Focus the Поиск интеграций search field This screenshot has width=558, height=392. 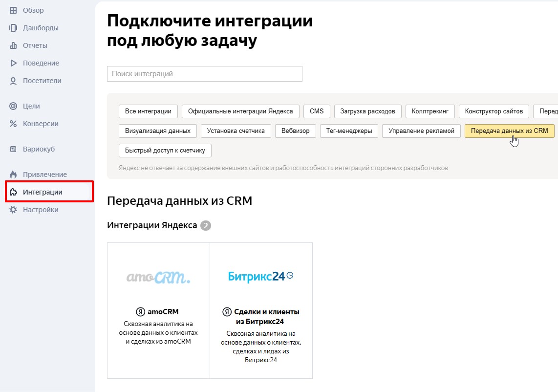point(204,74)
